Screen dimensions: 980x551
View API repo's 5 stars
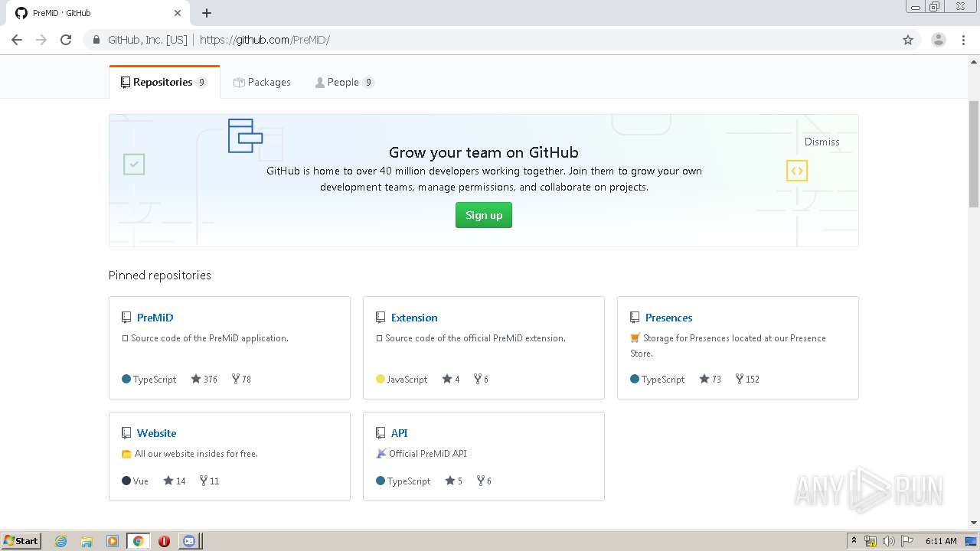pyautogui.click(x=454, y=481)
